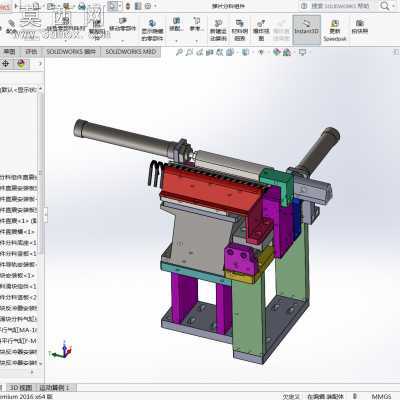Click the Select cursor tool in title bar
The height and width of the screenshot is (400, 400).
pyautogui.click(x=113, y=6)
